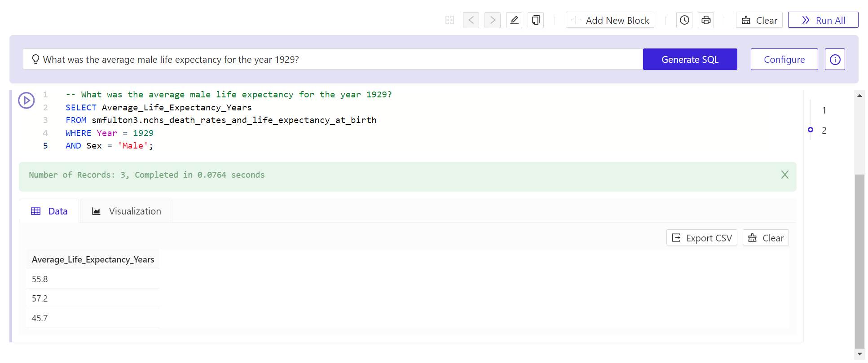The image size is (868, 363).
Task: Open the info icon next to Configure
Action: [835, 59]
